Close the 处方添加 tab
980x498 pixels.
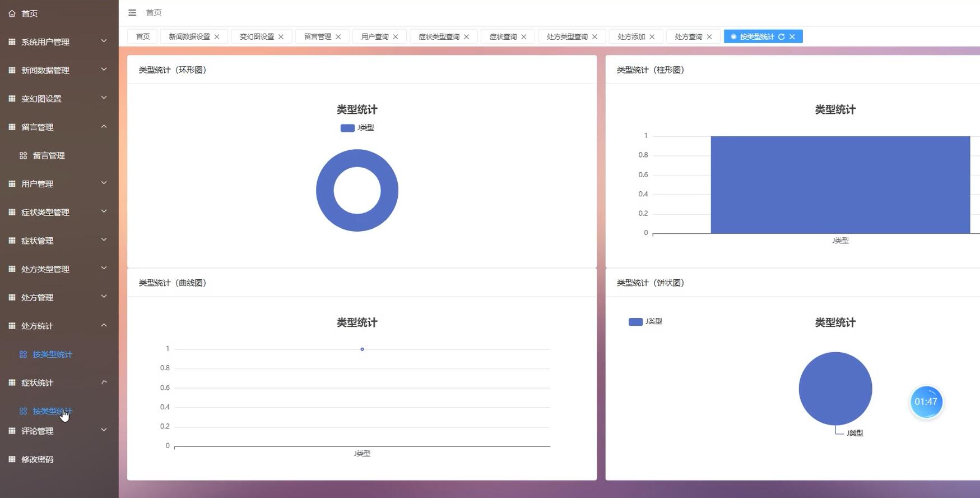pos(652,36)
